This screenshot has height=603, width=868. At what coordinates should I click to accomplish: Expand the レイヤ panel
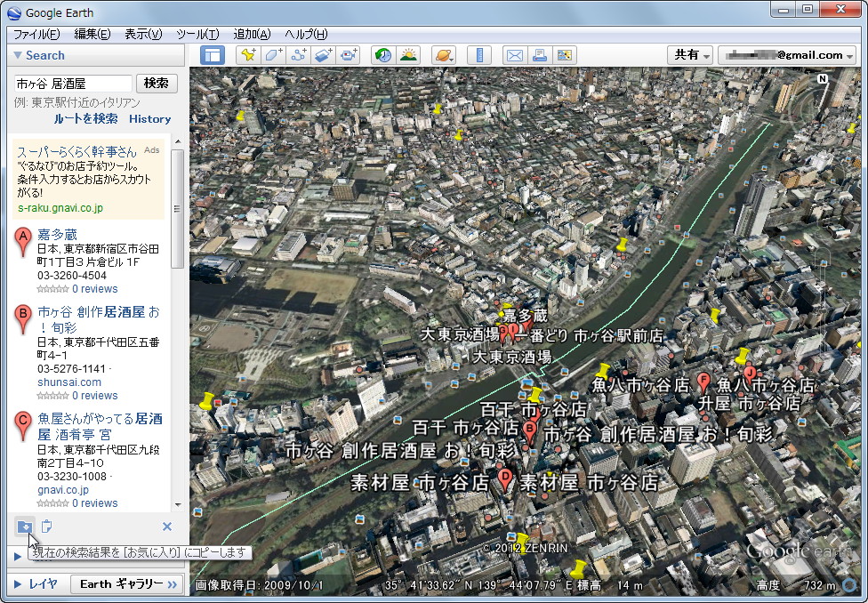point(18,583)
